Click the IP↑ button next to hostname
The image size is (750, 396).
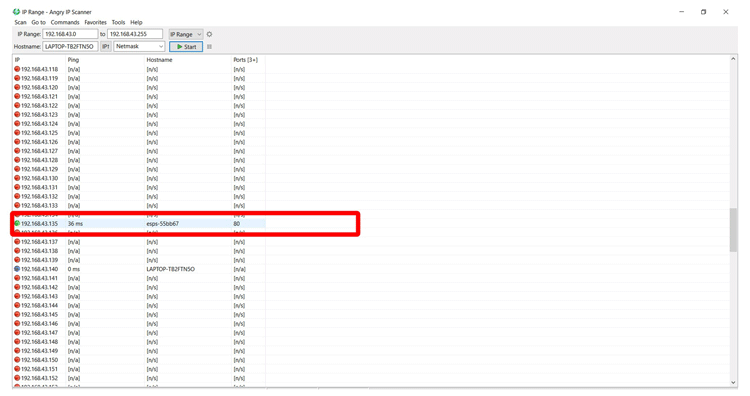click(106, 46)
